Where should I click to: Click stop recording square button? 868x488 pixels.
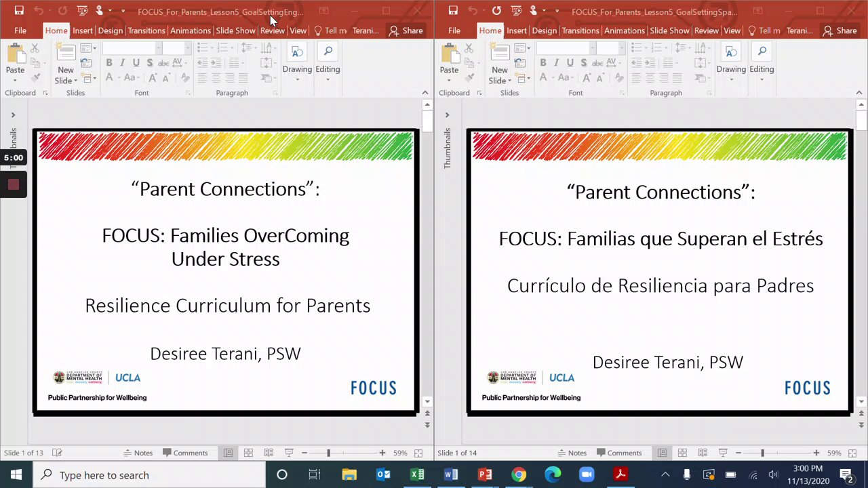tap(13, 184)
